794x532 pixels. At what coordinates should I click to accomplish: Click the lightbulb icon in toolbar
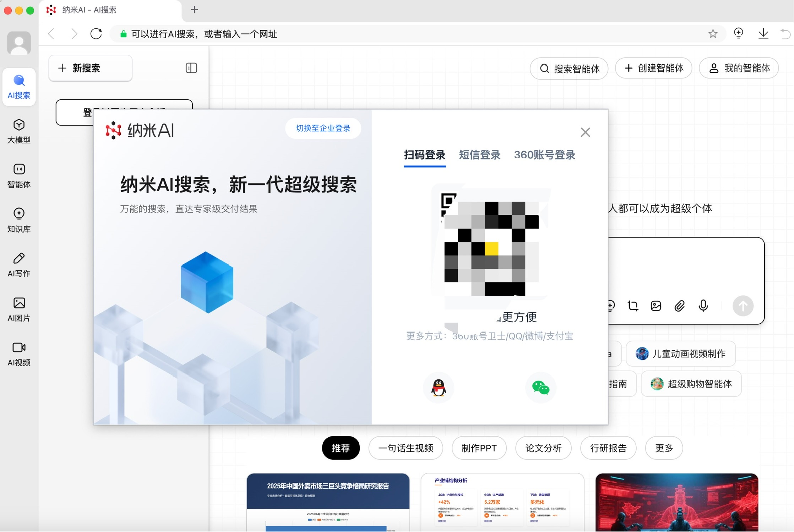tap(739, 34)
